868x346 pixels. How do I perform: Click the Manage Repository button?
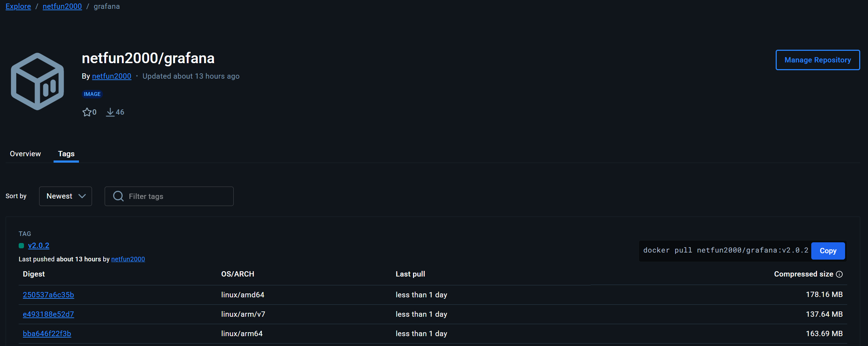point(818,60)
